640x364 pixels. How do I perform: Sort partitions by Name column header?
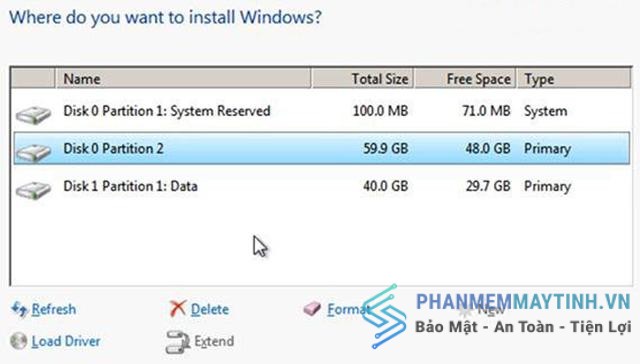[x=183, y=78]
